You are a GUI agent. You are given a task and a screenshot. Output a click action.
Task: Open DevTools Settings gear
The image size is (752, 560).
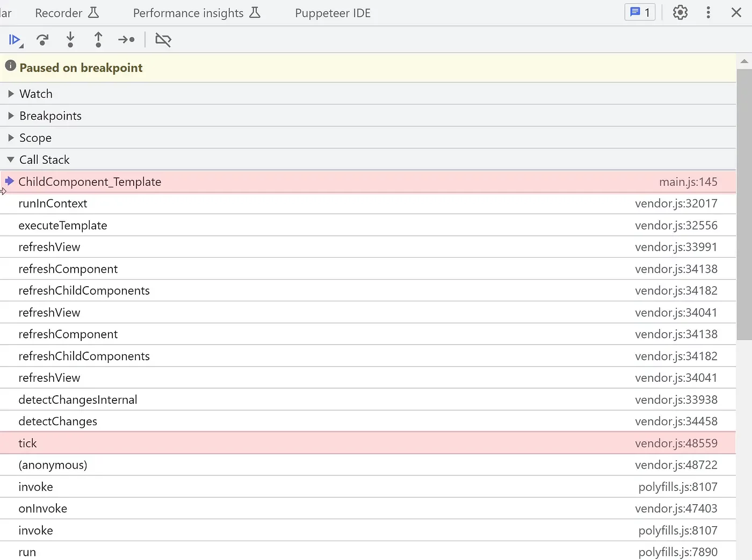pyautogui.click(x=680, y=12)
